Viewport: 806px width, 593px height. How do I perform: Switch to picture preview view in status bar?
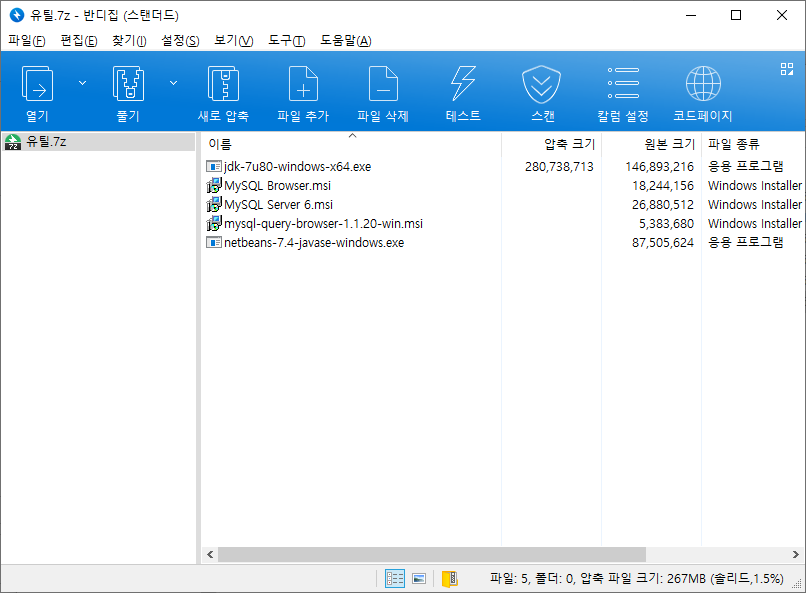[419, 579]
